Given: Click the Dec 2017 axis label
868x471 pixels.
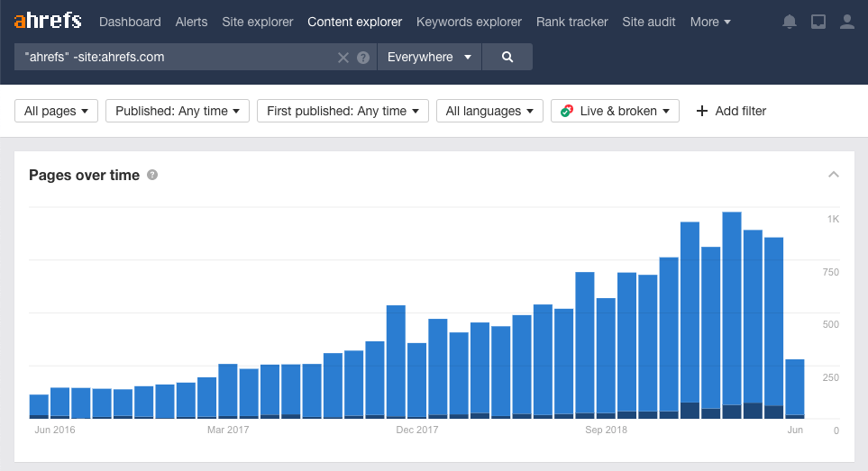Looking at the screenshot, I should point(416,430).
